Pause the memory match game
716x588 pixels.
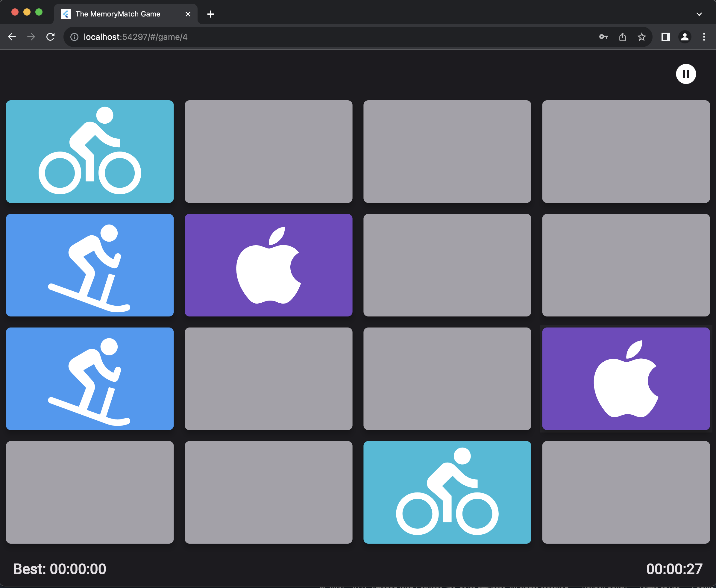(x=685, y=74)
